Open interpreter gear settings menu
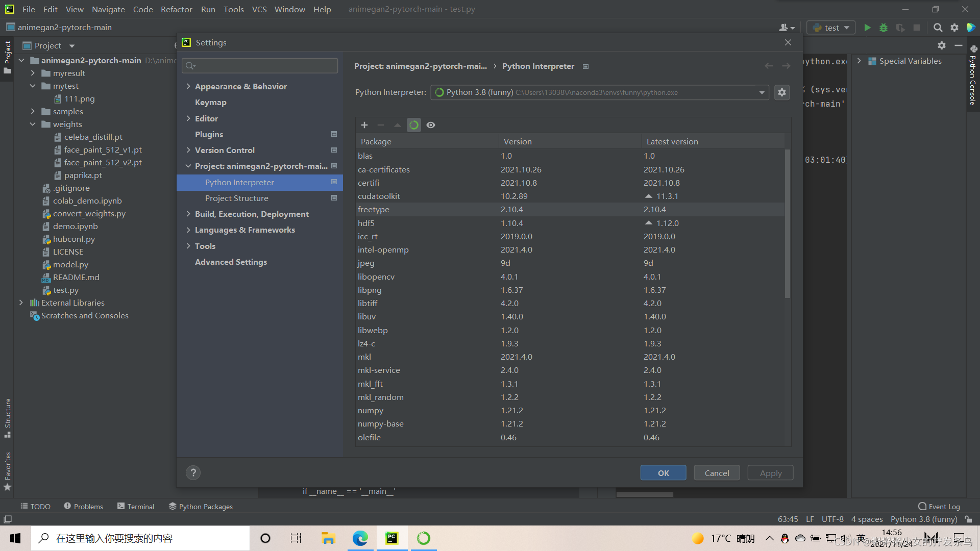Viewport: 980px width, 551px height. coord(782,92)
